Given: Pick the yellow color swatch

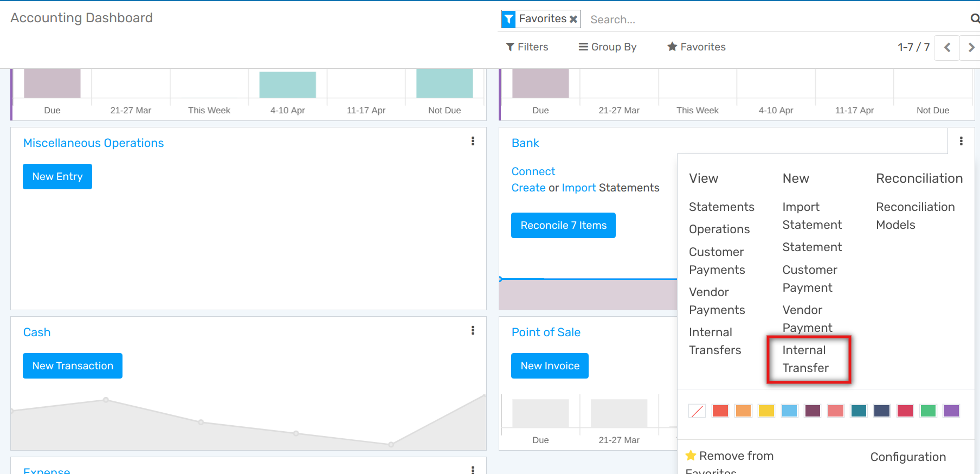Looking at the screenshot, I should point(766,411).
